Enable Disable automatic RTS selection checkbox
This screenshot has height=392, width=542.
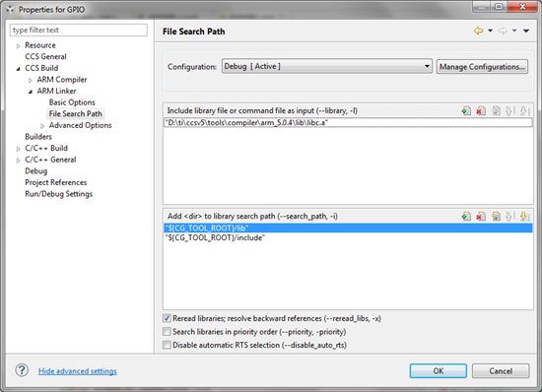coord(167,345)
